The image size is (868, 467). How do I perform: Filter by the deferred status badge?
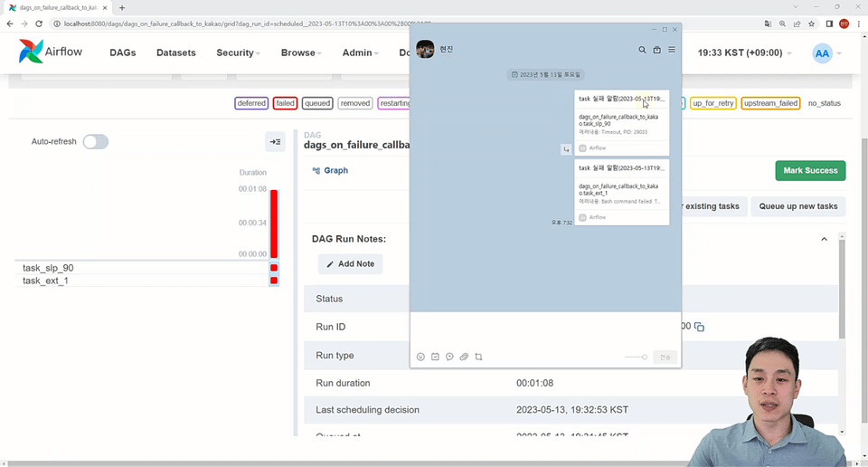pos(251,103)
